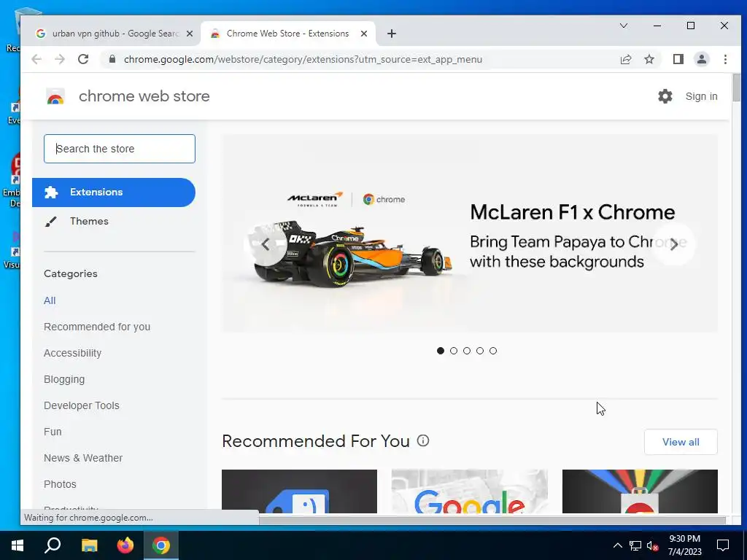This screenshot has height=560, width=747.
Task: Advance to the next carousel slide
Action: tap(673, 245)
